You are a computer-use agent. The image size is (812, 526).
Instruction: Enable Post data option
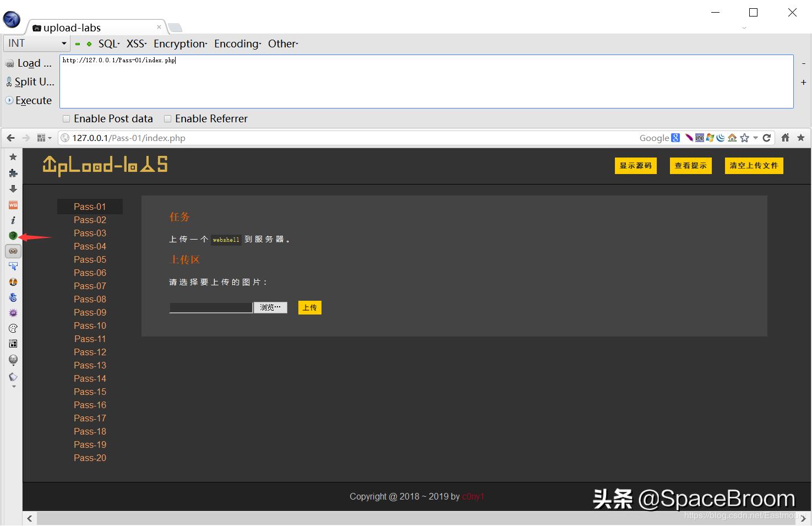coord(66,118)
